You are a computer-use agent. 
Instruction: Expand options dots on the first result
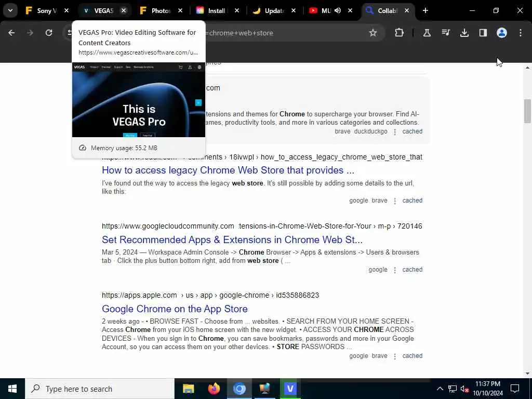click(x=395, y=132)
